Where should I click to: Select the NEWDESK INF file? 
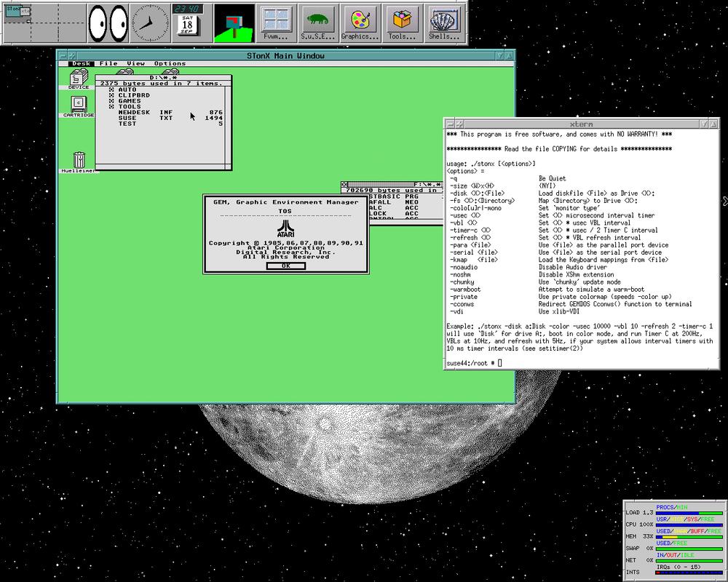pyautogui.click(x=170, y=112)
